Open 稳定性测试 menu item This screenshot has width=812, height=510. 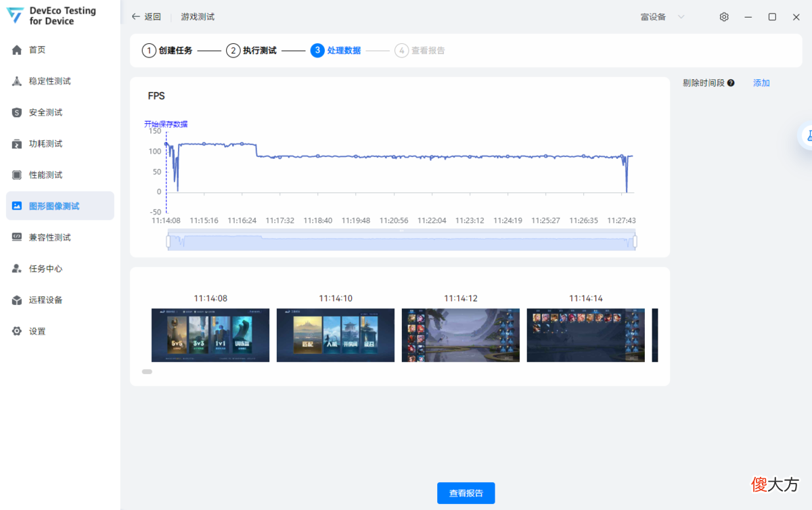(60, 81)
